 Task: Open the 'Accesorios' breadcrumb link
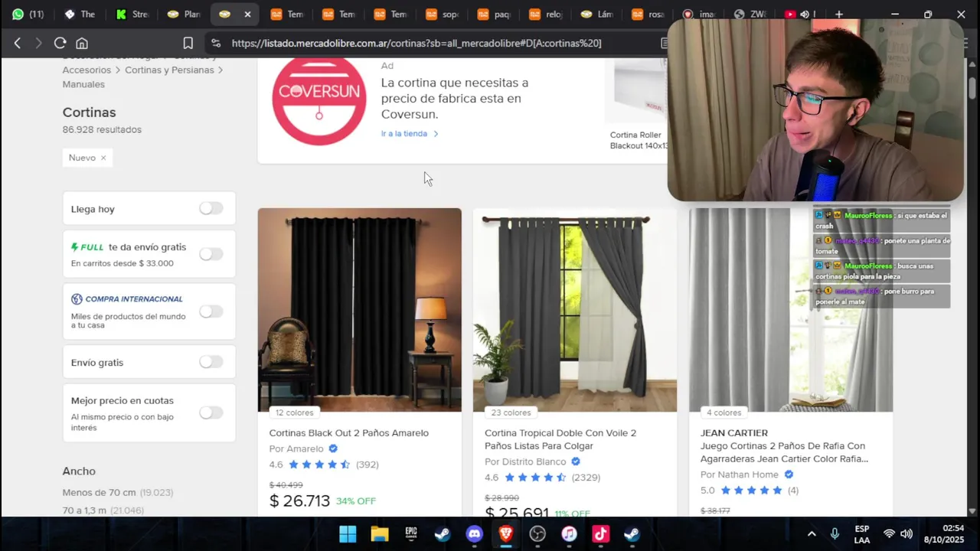pyautogui.click(x=87, y=70)
